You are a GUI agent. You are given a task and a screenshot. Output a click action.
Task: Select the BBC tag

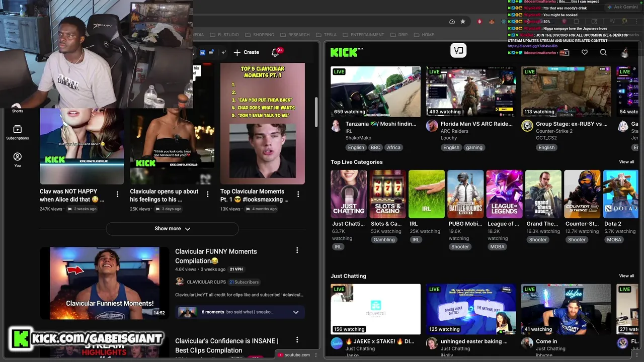point(375,147)
